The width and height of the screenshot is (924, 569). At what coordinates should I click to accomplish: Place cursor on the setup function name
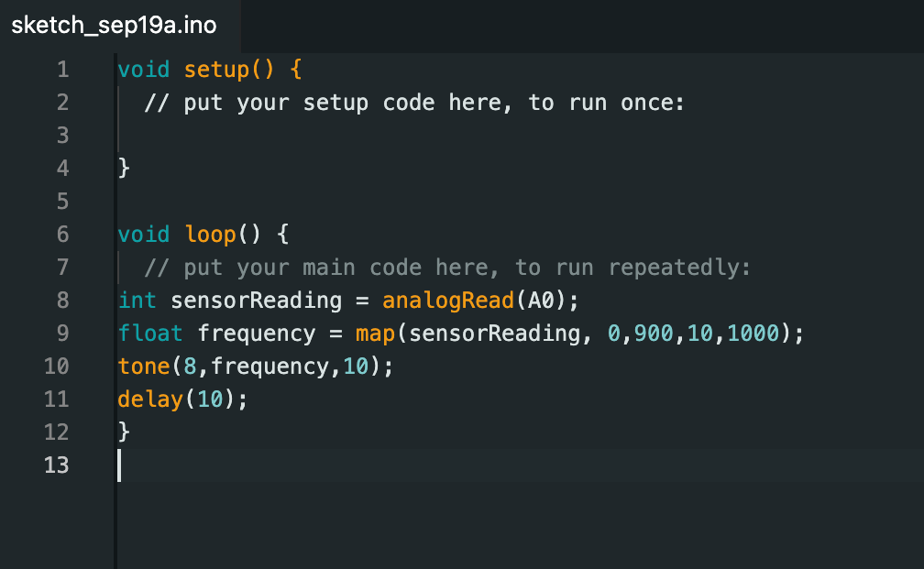(216, 70)
